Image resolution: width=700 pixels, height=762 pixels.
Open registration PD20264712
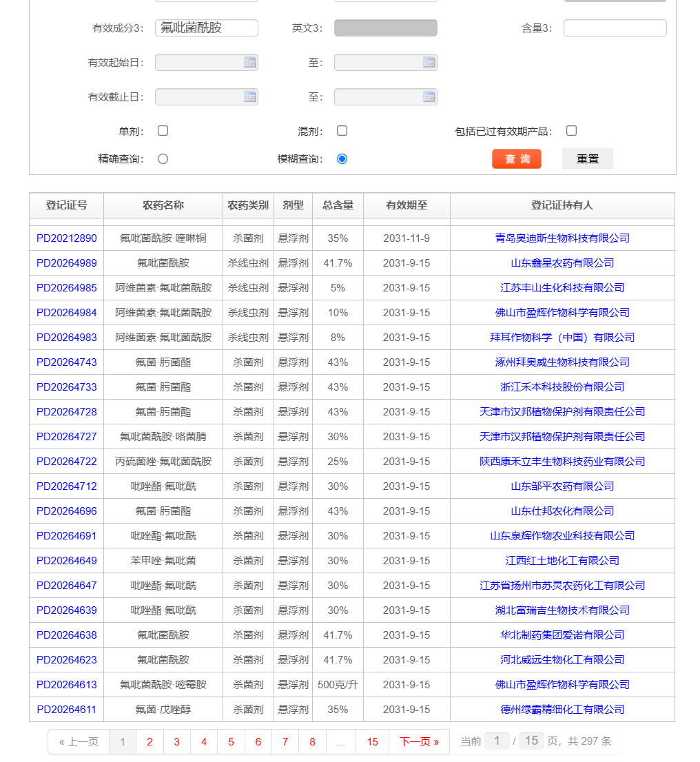[67, 486]
